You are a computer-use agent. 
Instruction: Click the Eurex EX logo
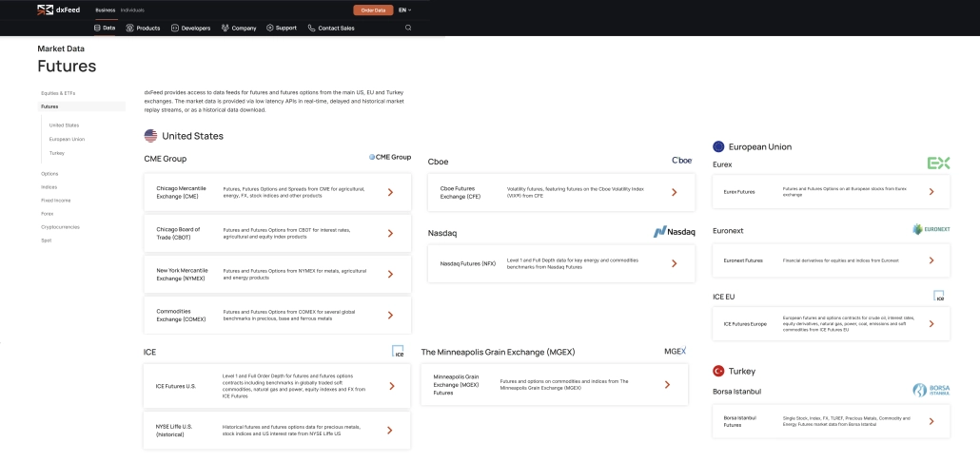[938, 164]
